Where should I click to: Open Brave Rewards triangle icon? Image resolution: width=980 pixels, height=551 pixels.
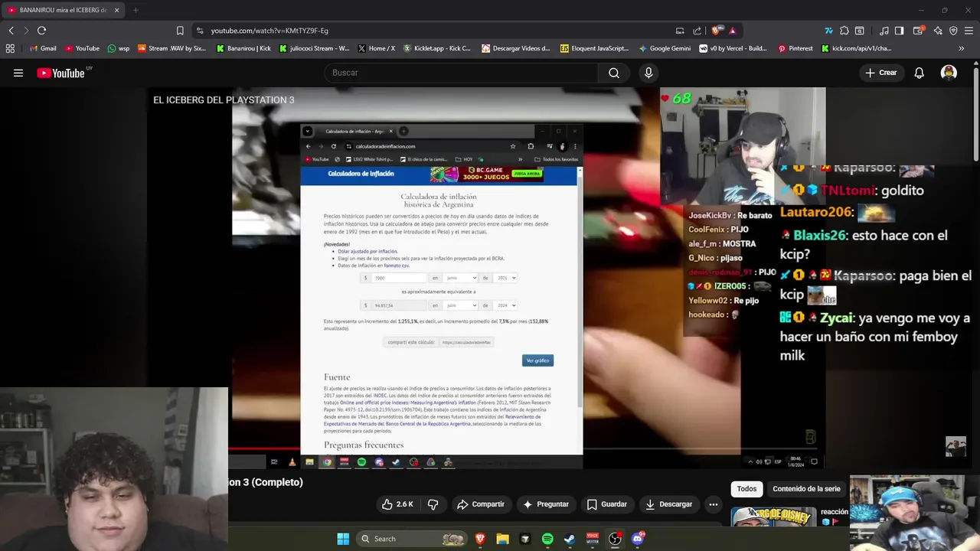click(x=733, y=31)
